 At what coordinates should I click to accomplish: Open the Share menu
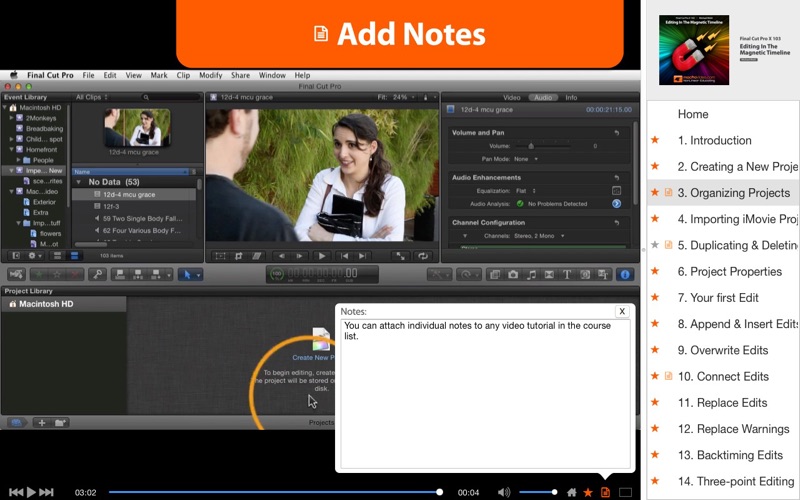point(240,75)
